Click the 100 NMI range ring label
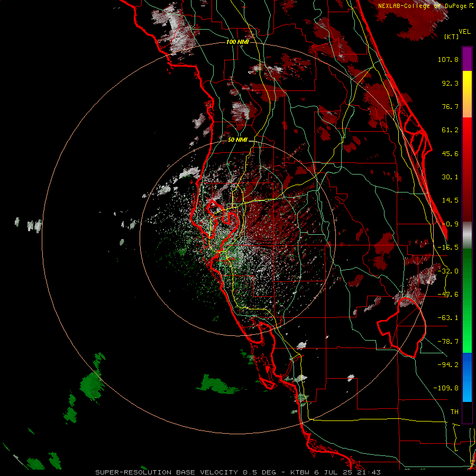Viewport: 476px width, 476px height. tap(237, 42)
